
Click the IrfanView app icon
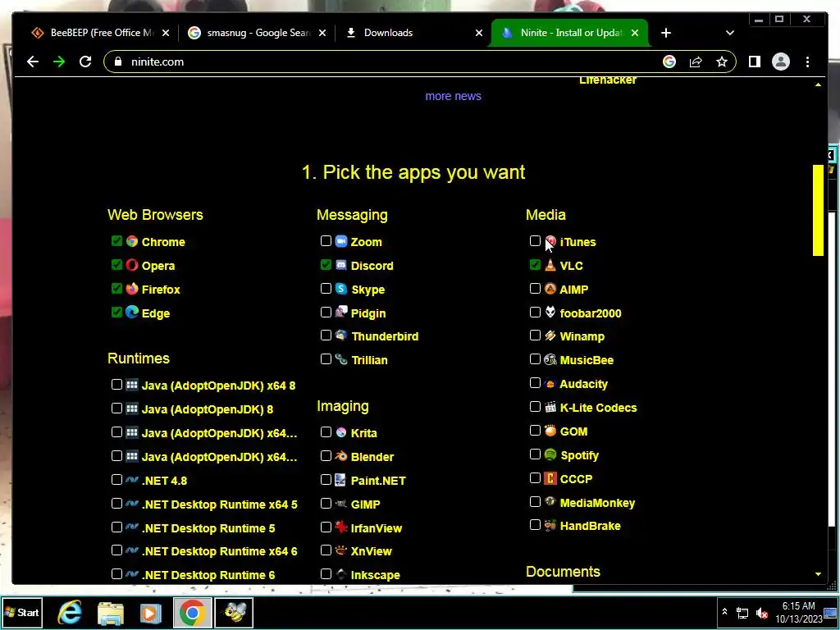341,527
